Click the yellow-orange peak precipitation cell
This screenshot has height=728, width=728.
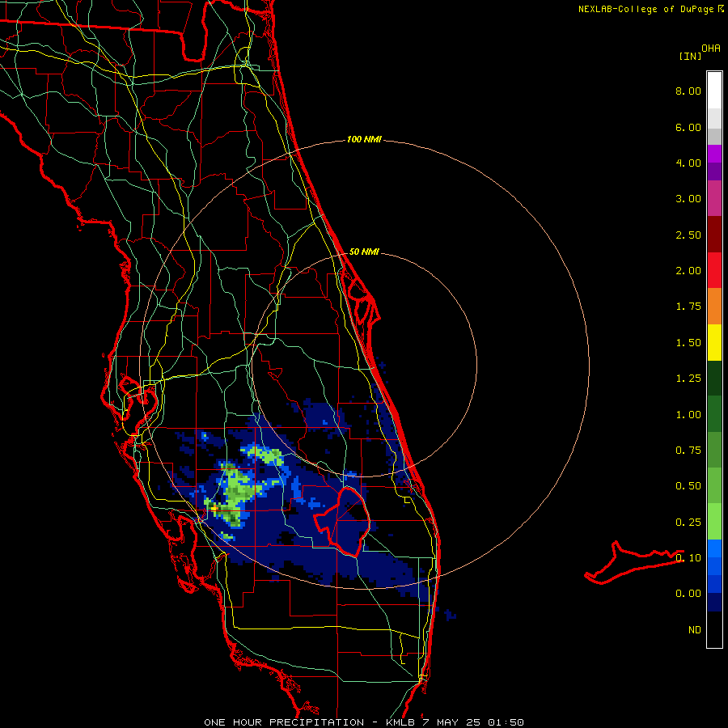point(214,509)
